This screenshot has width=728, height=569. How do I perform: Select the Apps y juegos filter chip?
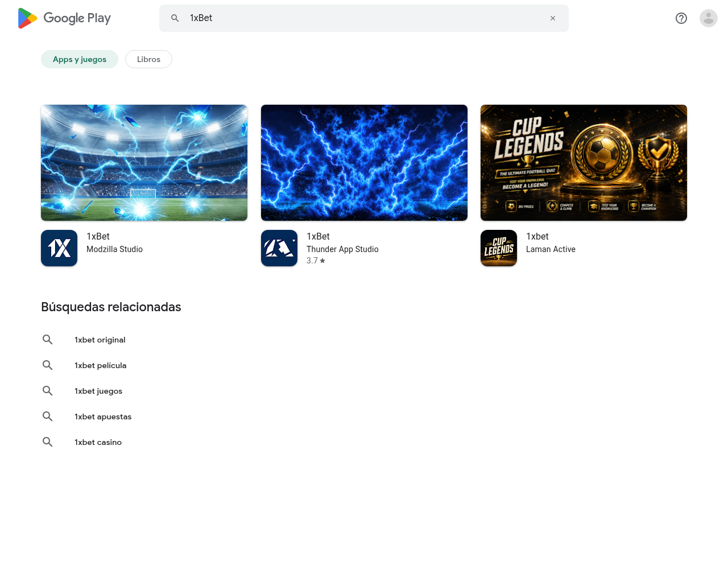coord(80,59)
